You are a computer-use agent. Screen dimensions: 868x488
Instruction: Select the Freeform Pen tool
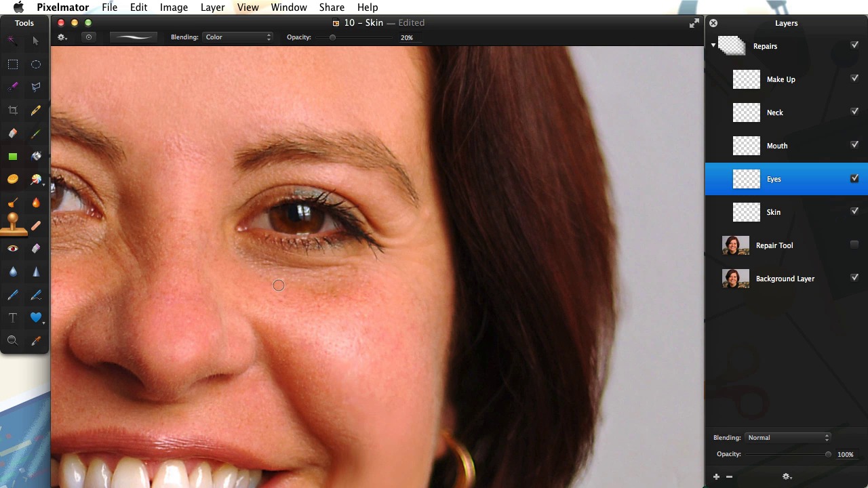(35, 295)
